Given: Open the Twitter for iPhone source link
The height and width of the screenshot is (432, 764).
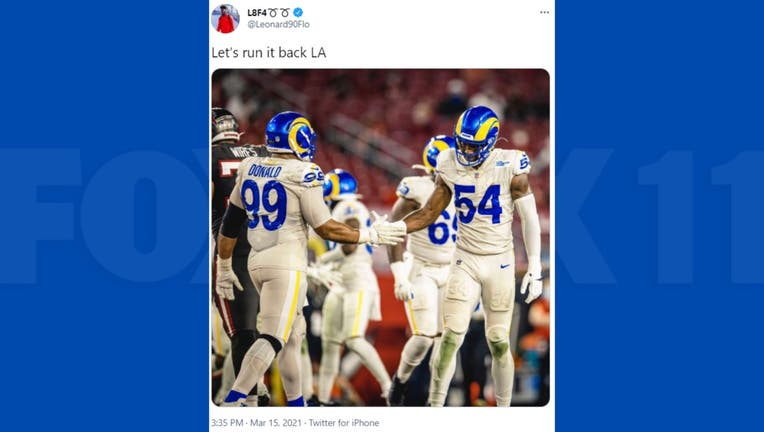Looking at the screenshot, I should coord(344,423).
